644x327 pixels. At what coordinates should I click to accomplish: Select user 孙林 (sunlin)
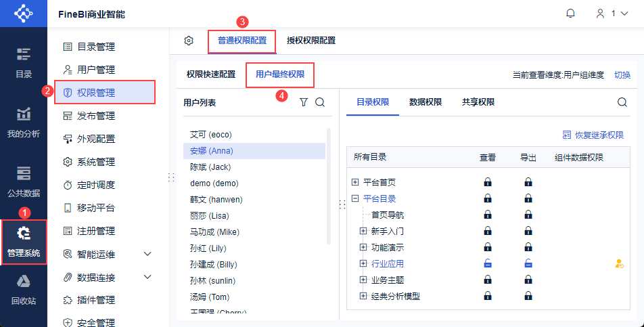click(x=254, y=280)
